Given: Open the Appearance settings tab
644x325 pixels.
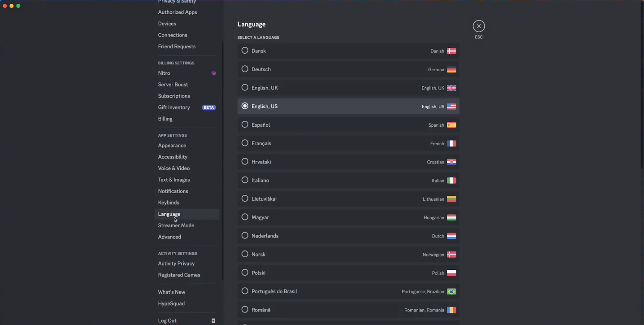Looking at the screenshot, I should pos(172,145).
